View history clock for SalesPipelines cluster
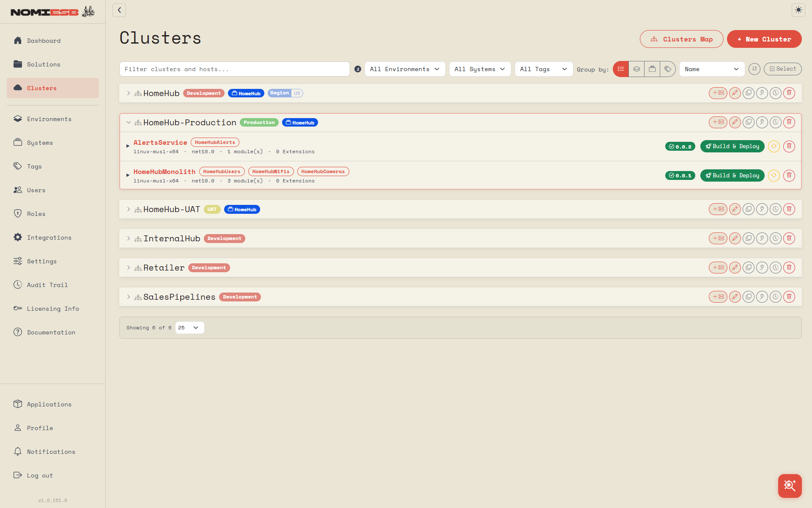Viewport: 812px width, 508px height. [x=776, y=297]
